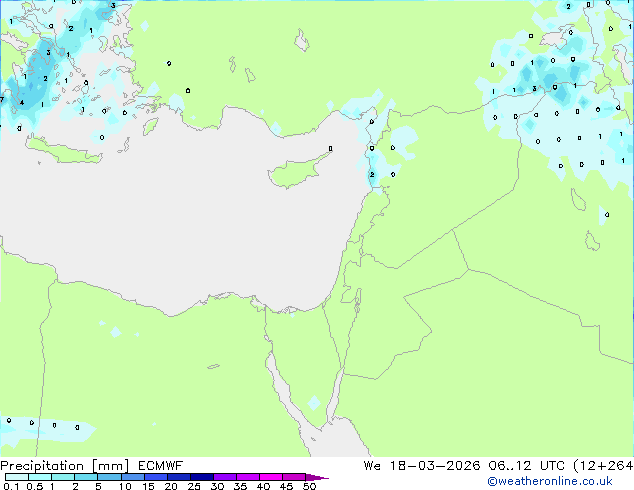
Task: Click legend label '0.5'
Action: click(34, 486)
